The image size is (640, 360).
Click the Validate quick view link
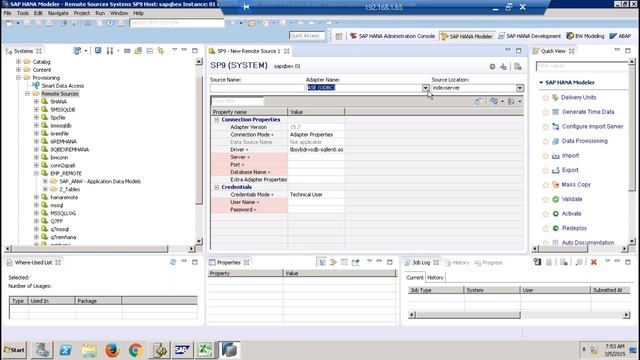coord(572,199)
